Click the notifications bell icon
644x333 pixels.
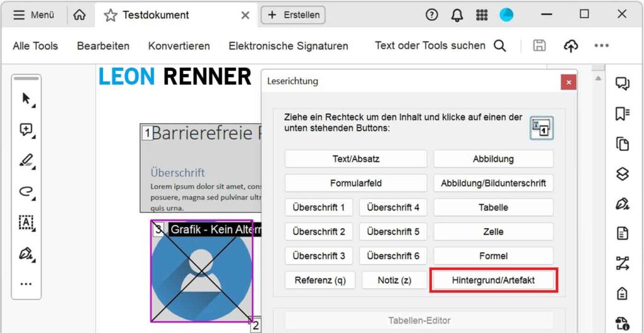(457, 15)
